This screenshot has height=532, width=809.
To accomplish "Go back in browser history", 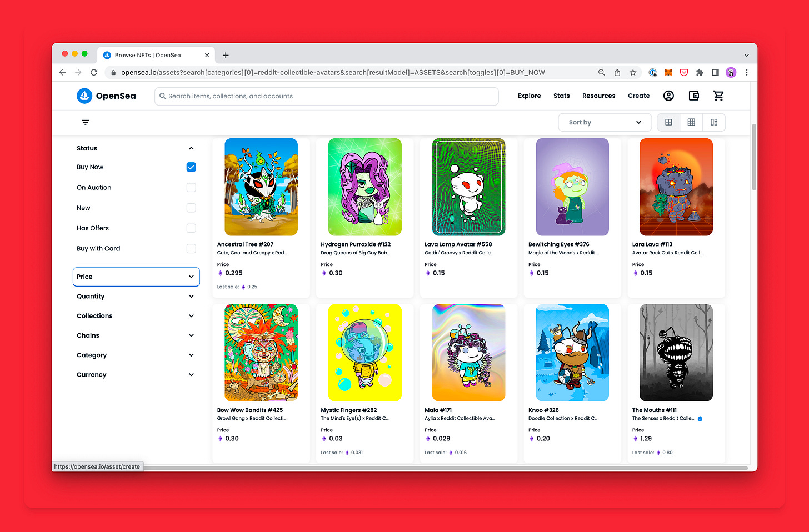I will pyautogui.click(x=62, y=72).
